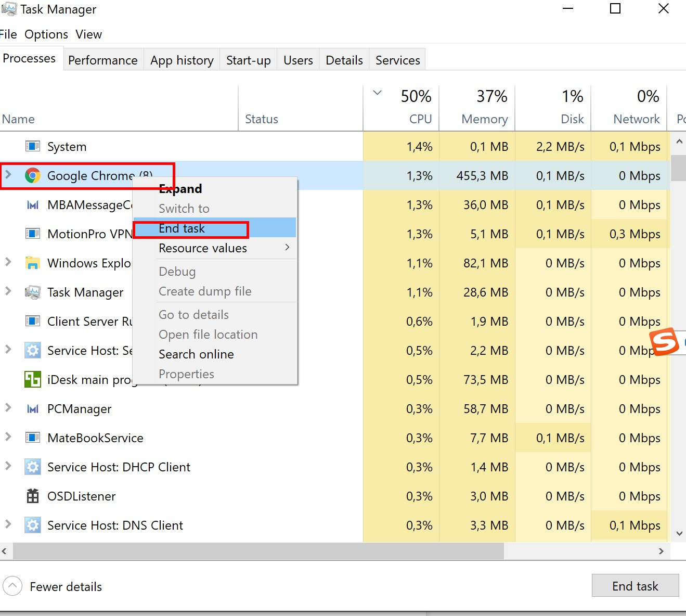This screenshot has height=616, width=686.
Task: Click the orange Sogou input method icon
Action: [665, 342]
